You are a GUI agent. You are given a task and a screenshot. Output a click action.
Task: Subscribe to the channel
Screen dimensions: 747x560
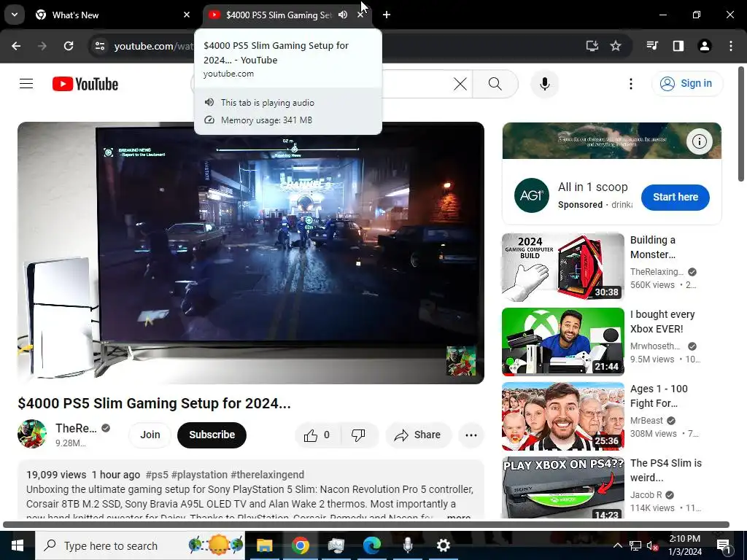click(x=212, y=435)
